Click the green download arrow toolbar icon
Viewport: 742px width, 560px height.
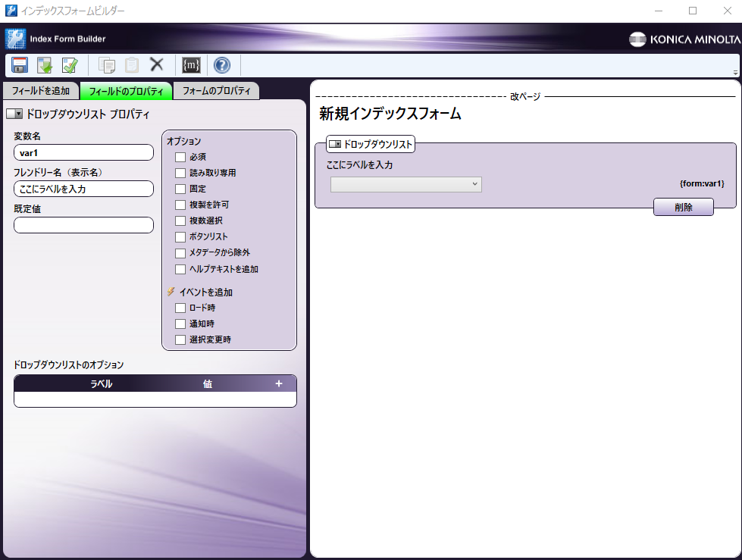point(45,65)
